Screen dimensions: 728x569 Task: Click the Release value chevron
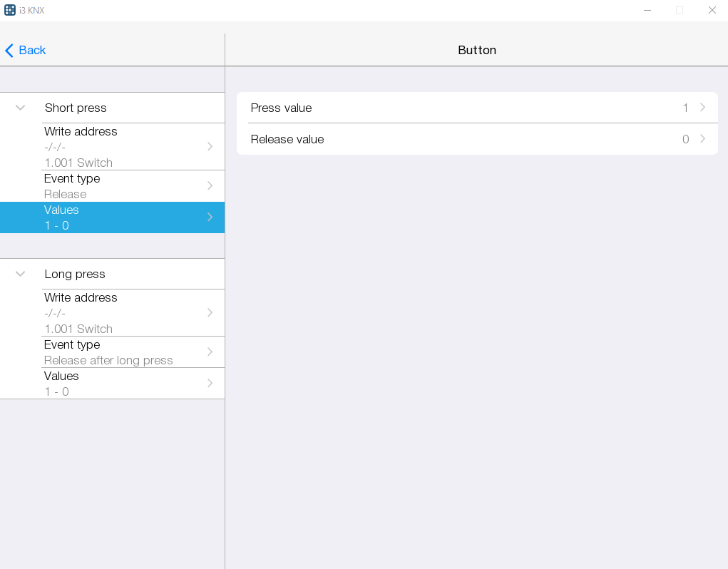click(702, 139)
